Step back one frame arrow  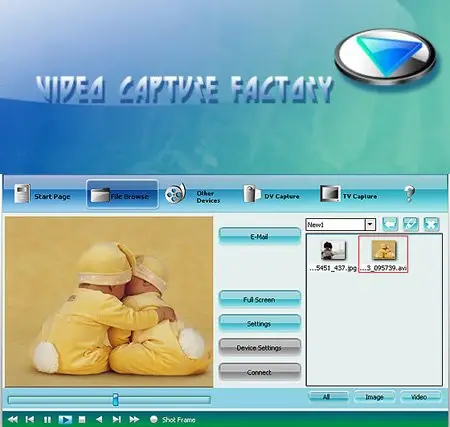click(x=99, y=419)
